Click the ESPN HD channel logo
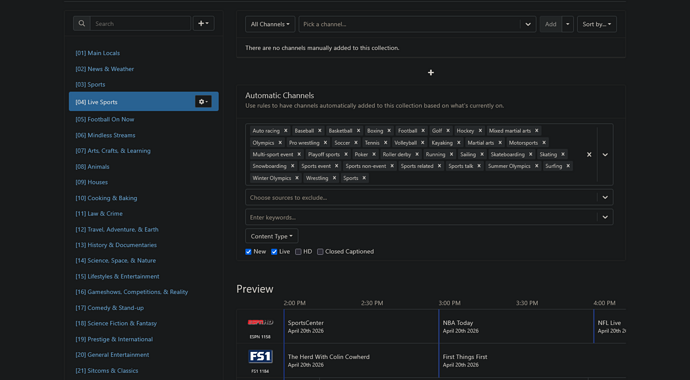Viewport: 690px width, 380px height. [260, 323]
